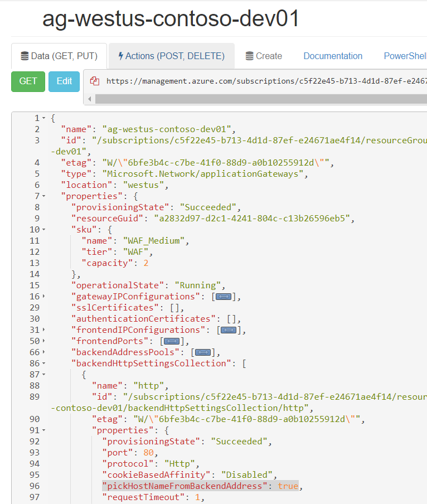427x504 pixels.
Task: Click the "WAF" tier value
Action: [135, 251]
